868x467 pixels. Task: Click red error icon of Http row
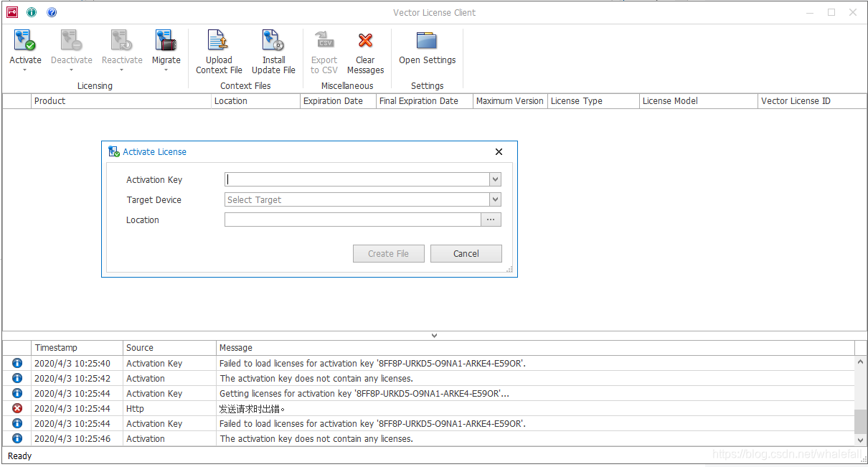[17, 408]
